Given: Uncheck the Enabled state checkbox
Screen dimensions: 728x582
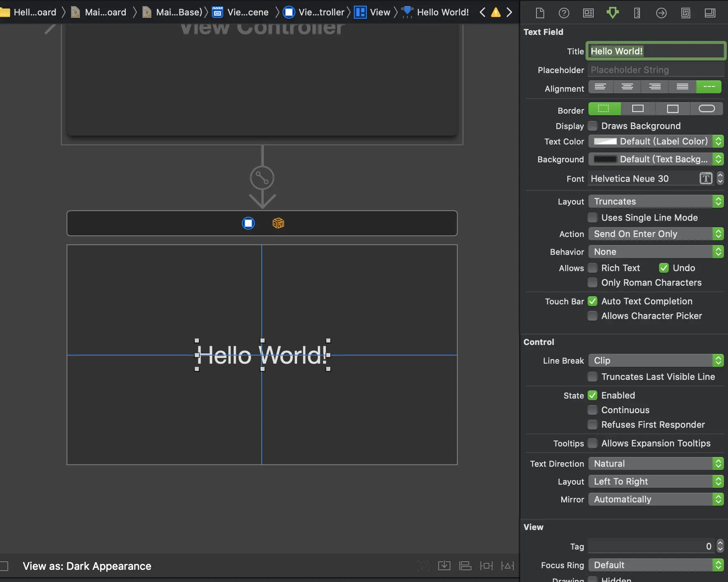Looking at the screenshot, I should click(593, 395).
